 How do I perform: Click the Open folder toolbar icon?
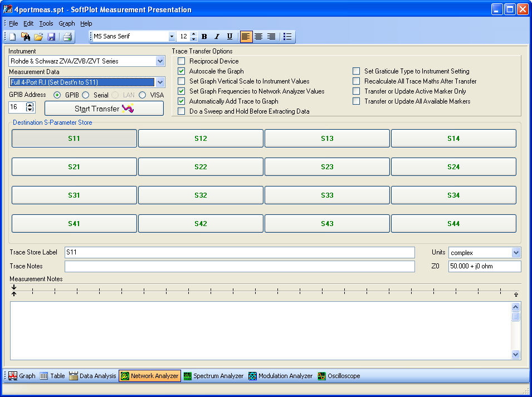[x=38, y=37]
